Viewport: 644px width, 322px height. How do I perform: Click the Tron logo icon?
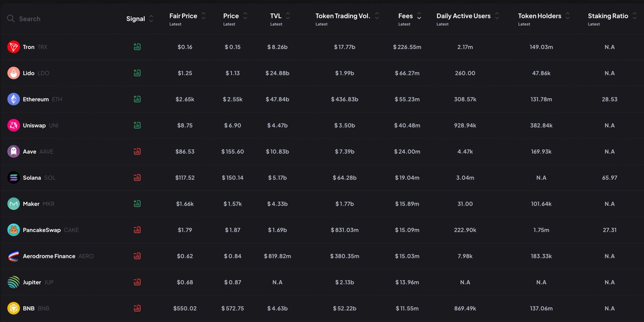13,47
